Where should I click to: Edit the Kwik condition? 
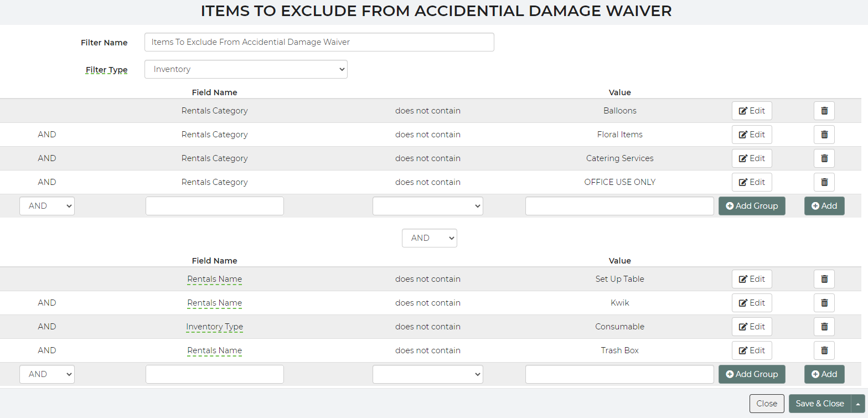[x=752, y=303]
